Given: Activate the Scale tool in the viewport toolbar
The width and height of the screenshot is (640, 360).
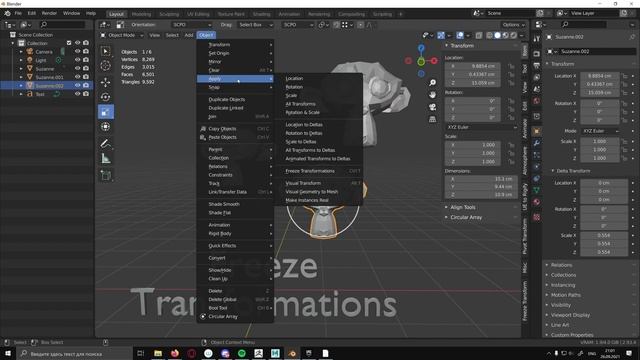Looking at the screenshot, I should [106, 112].
